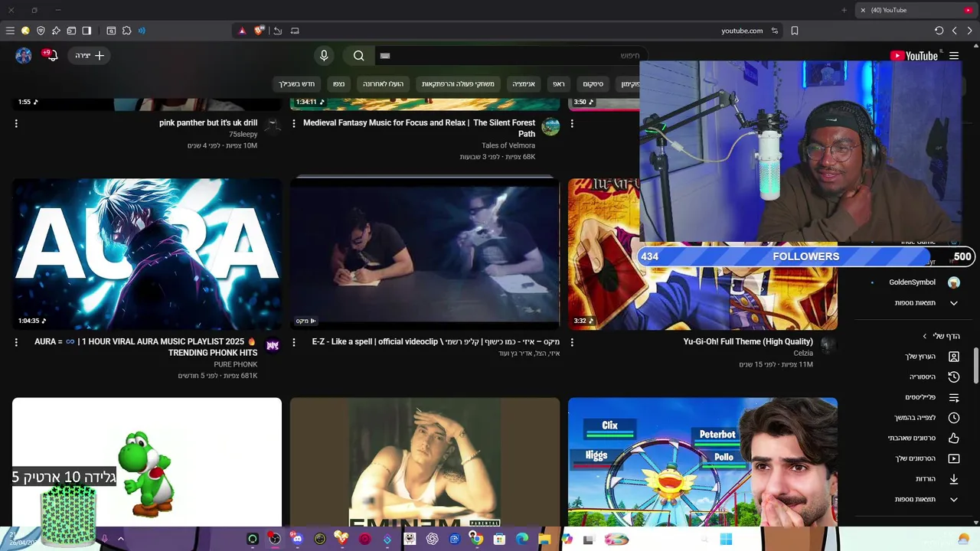Click the Windows Start button on taskbar
980x551 pixels.
[x=726, y=539]
